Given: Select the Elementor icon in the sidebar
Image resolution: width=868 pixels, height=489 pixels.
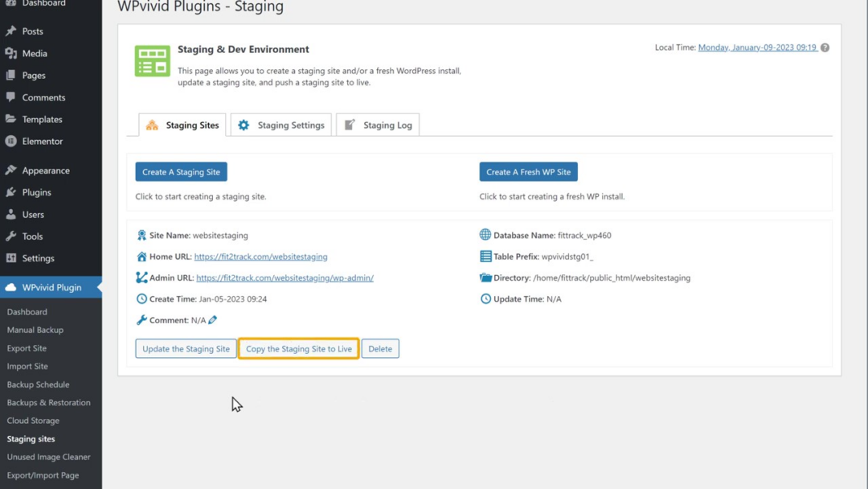Looking at the screenshot, I should (x=10, y=141).
